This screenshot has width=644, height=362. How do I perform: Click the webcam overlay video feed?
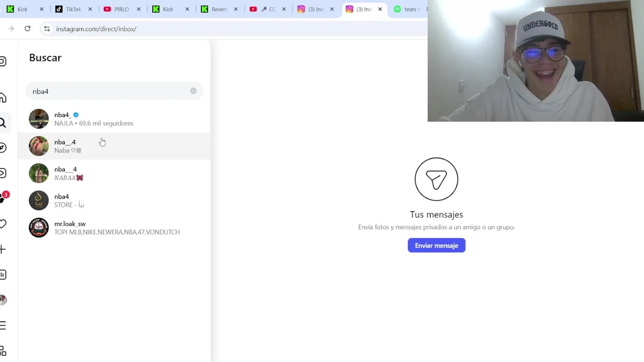[x=536, y=61]
